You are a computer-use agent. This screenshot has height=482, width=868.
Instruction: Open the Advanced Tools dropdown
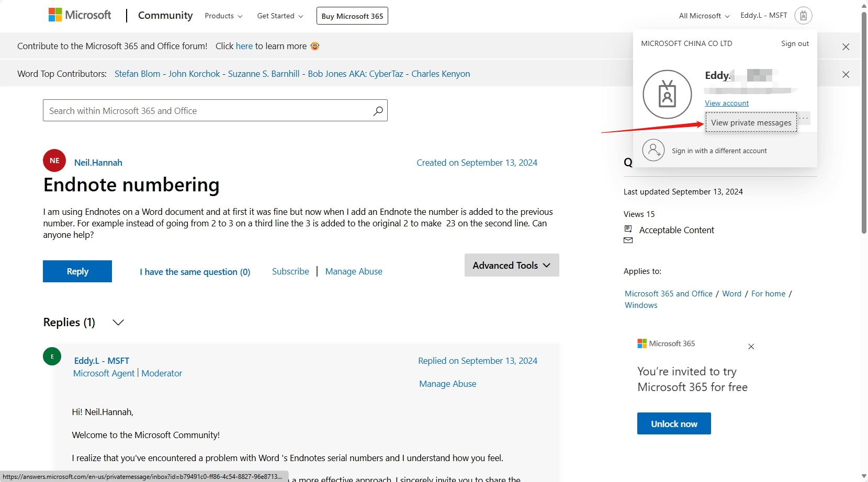[x=512, y=265]
